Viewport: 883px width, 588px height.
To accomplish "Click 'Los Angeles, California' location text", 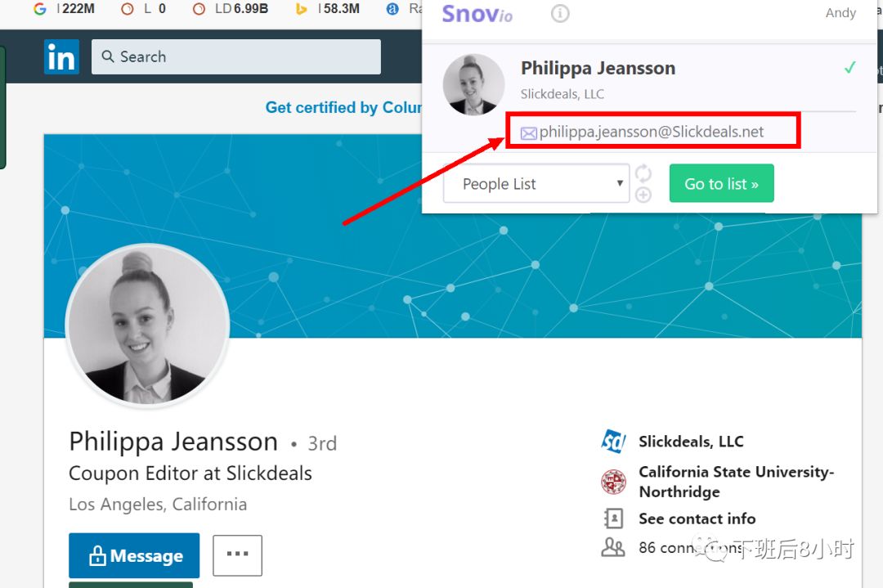I will tap(158, 504).
